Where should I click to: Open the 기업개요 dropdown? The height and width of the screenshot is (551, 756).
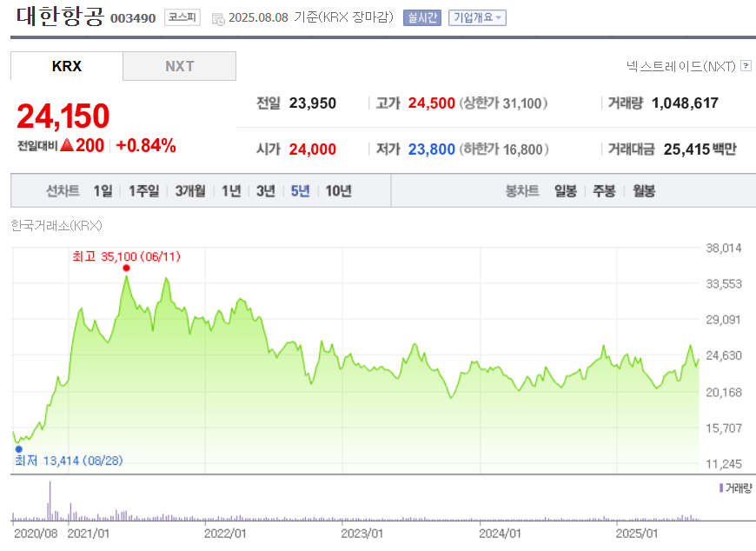477,18
